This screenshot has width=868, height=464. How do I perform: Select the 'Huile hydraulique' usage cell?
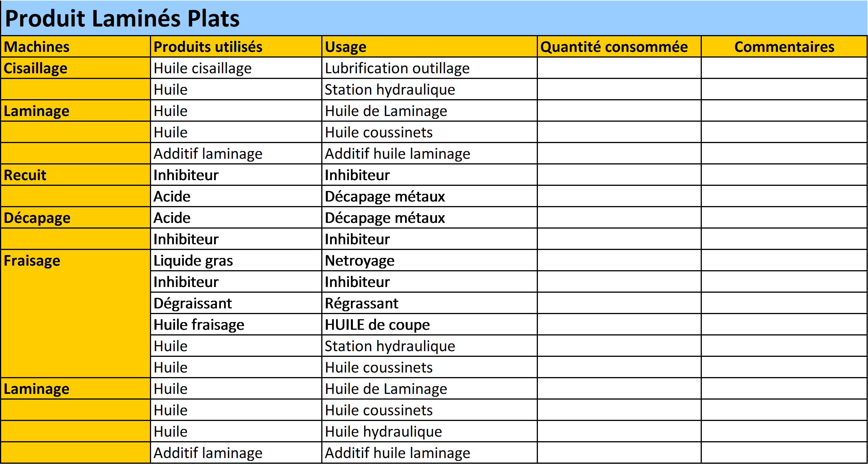point(383,432)
